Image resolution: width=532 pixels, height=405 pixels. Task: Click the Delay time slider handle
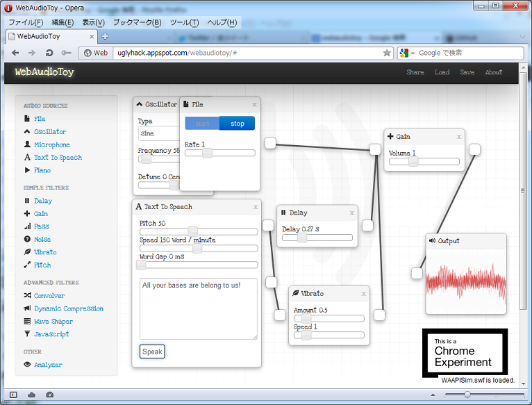301,238
